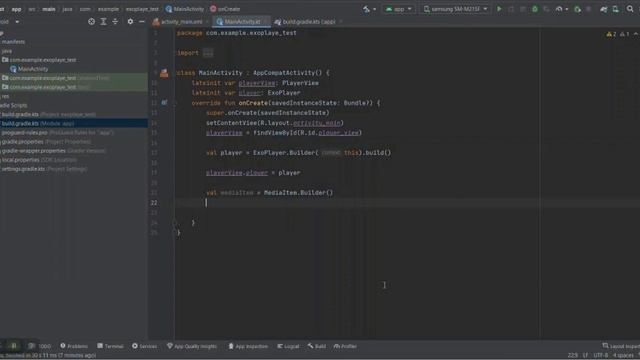The width and height of the screenshot is (640, 360).
Task: Select com.example.exoplaye_test (test) package
Action: pyautogui.click(x=46, y=87)
